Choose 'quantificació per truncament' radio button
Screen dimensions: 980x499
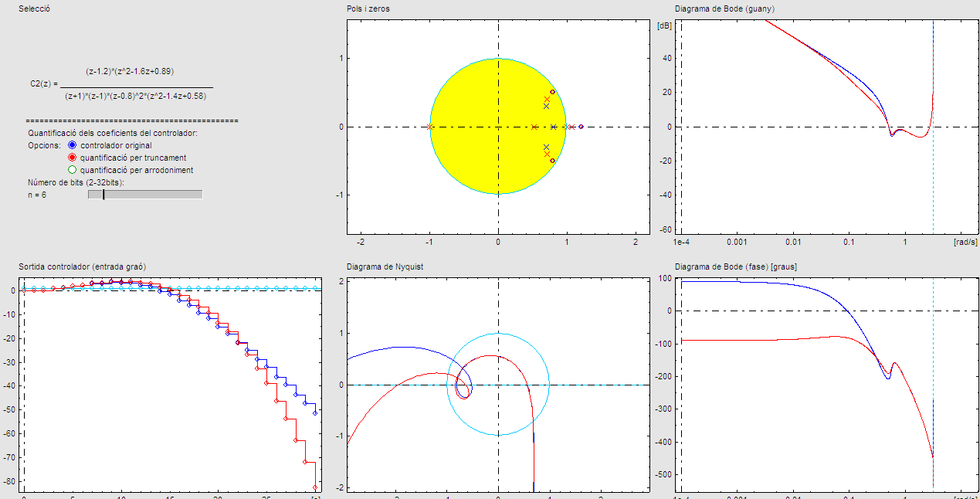[x=73, y=158]
